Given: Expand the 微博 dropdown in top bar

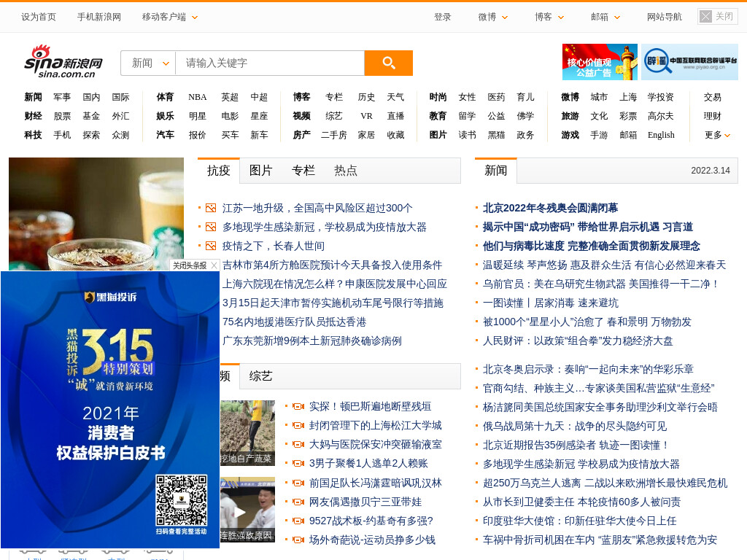Looking at the screenshot, I should 493,17.
